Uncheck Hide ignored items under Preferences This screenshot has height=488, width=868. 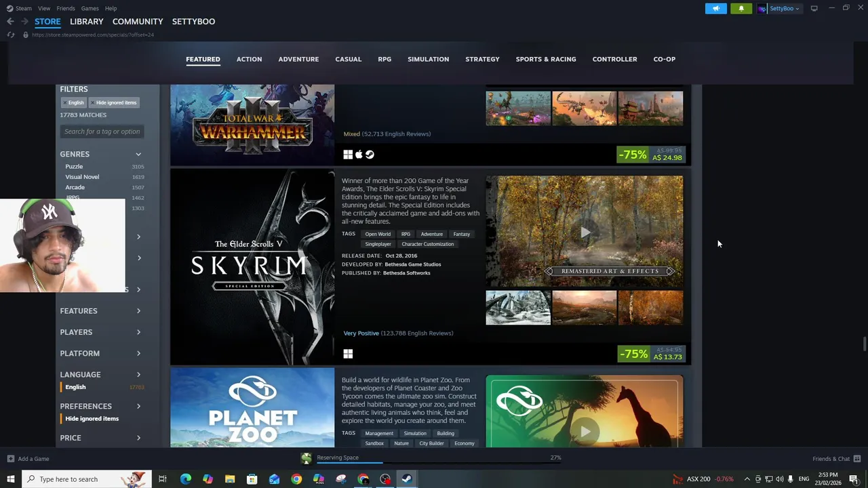pyautogui.click(x=92, y=419)
